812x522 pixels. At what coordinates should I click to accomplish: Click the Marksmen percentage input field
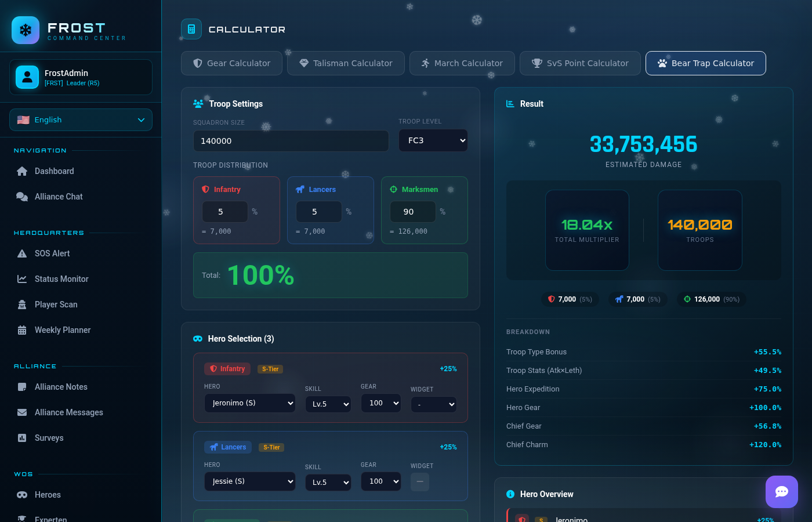pyautogui.click(x=412, y=212)
